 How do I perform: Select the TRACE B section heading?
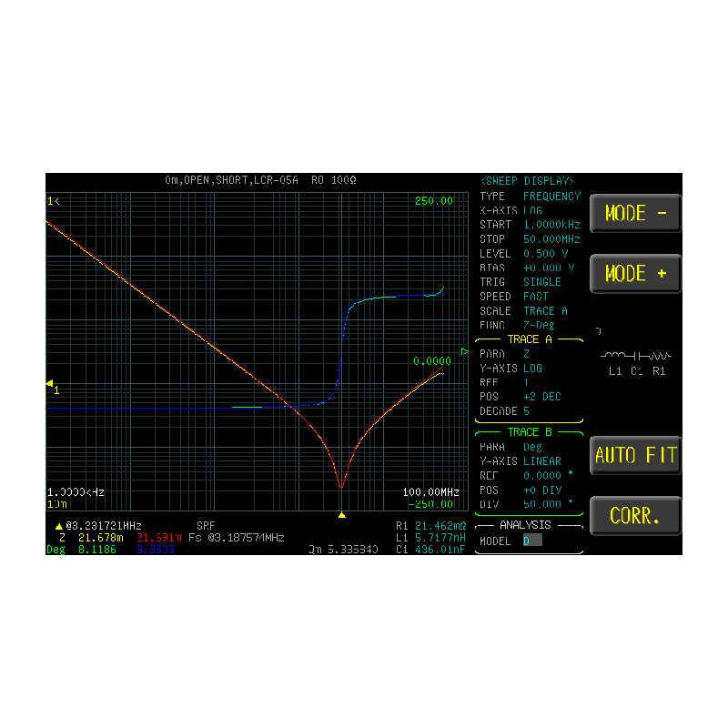point(529,432)
